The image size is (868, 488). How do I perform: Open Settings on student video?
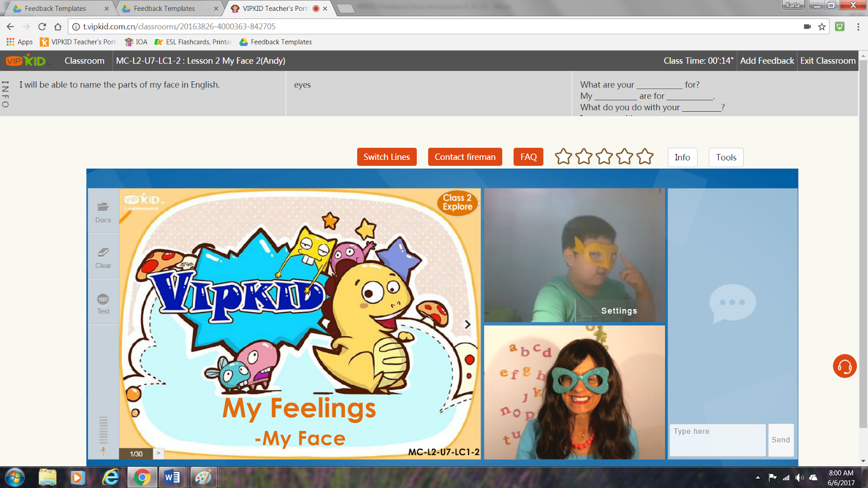(x=619, y=311)
